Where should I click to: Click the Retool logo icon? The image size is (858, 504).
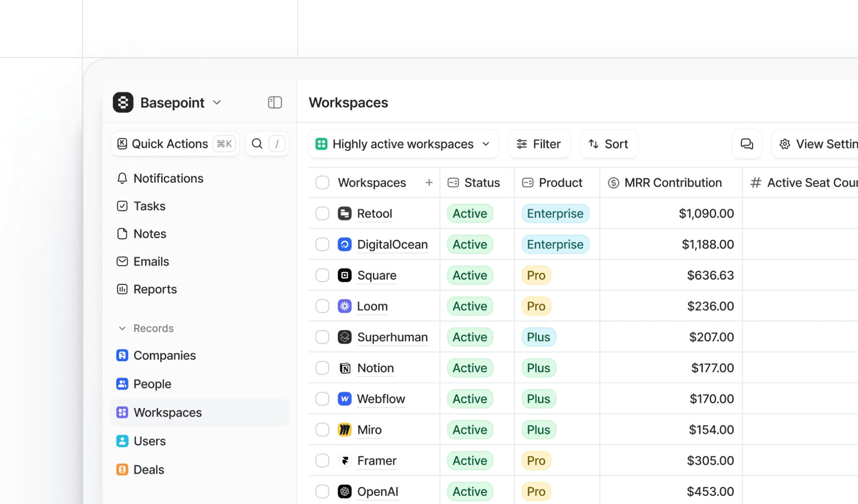coord(344,214)
